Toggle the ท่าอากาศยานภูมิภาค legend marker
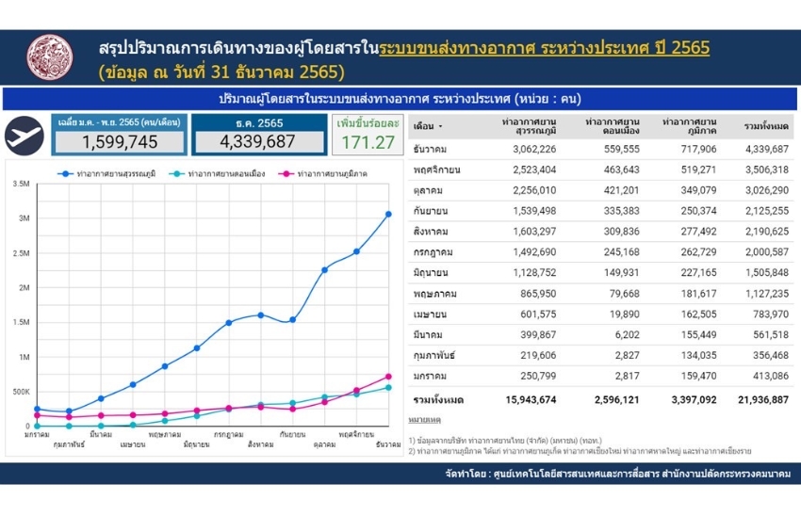 tap(289, 174)
